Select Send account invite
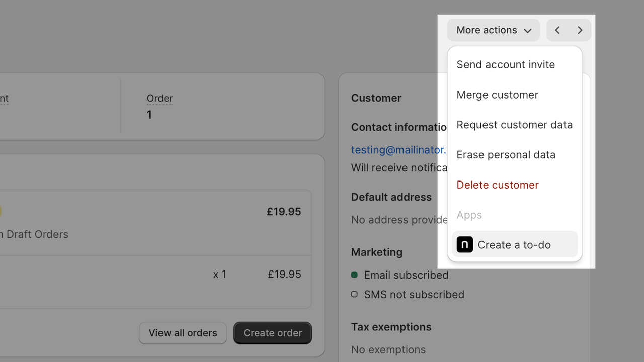This screenshot has width=644, height=362. coord(506,64)
